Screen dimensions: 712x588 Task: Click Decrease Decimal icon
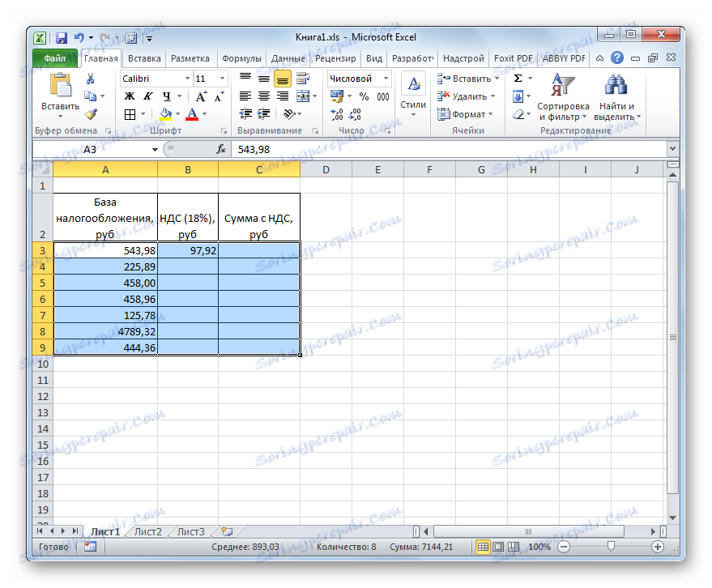point(355,114)
